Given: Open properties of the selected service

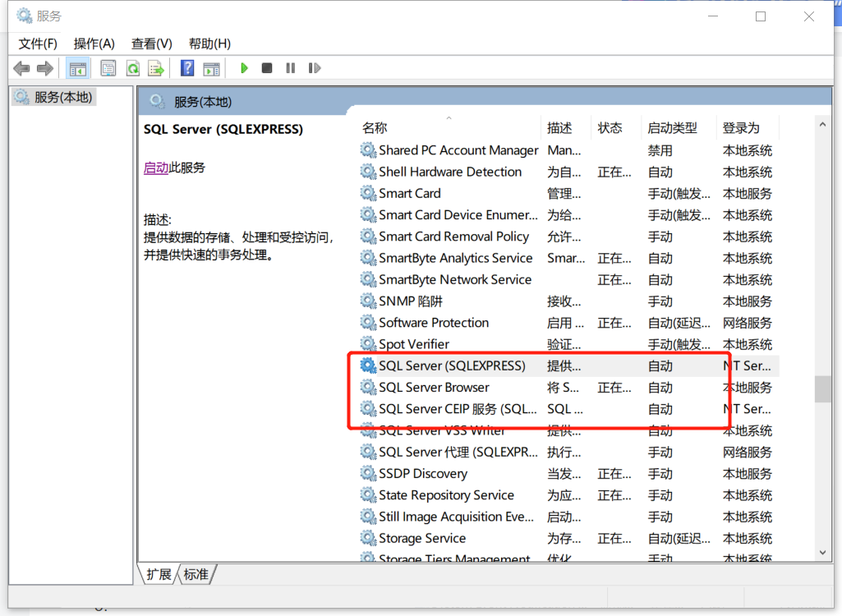Looking at the screenshot, I should pyautogui.click(x=108, y=68).
